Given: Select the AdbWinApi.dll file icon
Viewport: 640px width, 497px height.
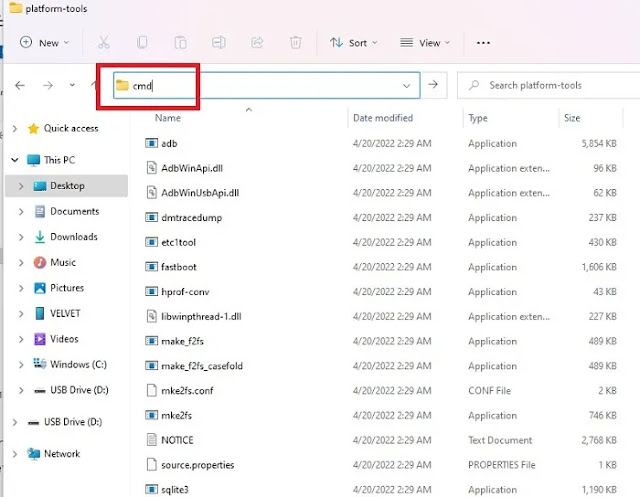Looking at the screenshot, I should (151, 168).
